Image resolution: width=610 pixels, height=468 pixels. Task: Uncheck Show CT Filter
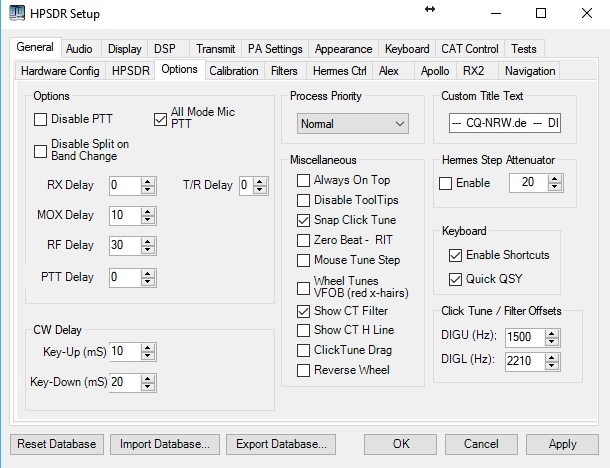pyautogui.click(x=303, y=311)
